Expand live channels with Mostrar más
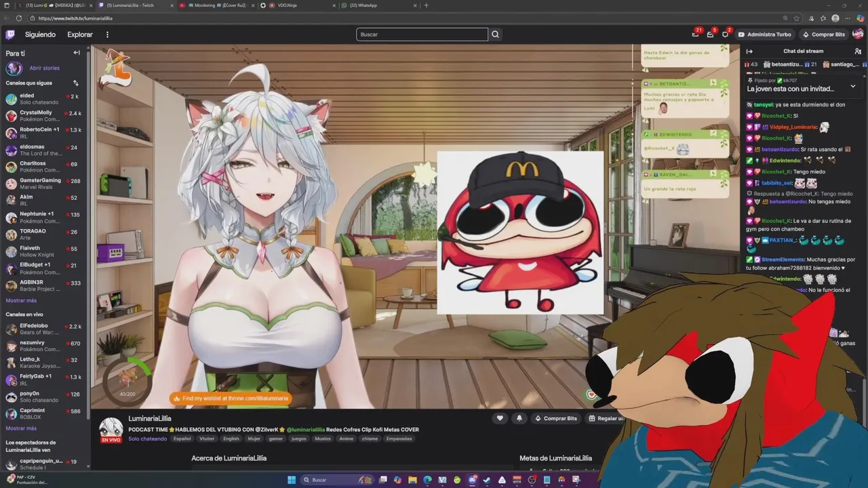This screenshot has width=868, height=488. tap(22, 428)
